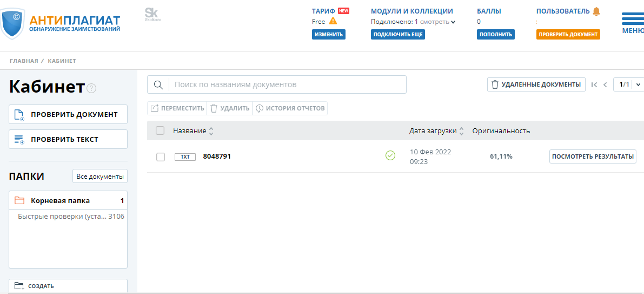The image size is (644, 294).
Task: Click ГЛАВНАЯ breadcrumb link
Action: coord(24,61)
